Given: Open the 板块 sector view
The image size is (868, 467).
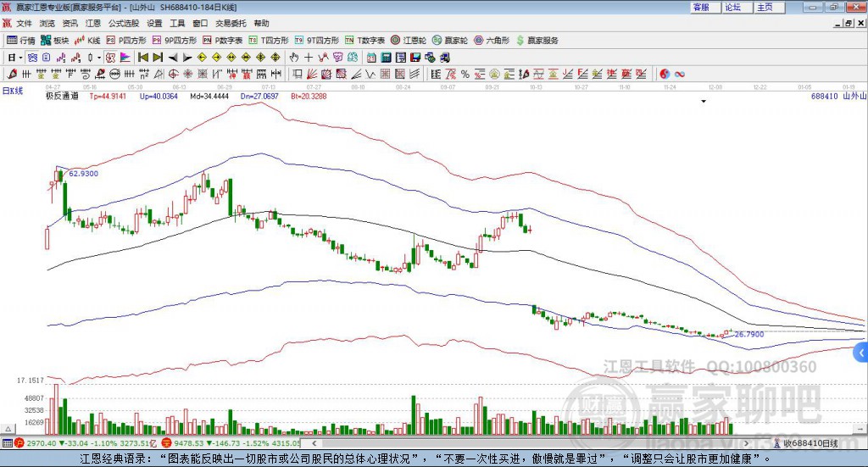Looking at the screenshot, I should pos(54,41).
